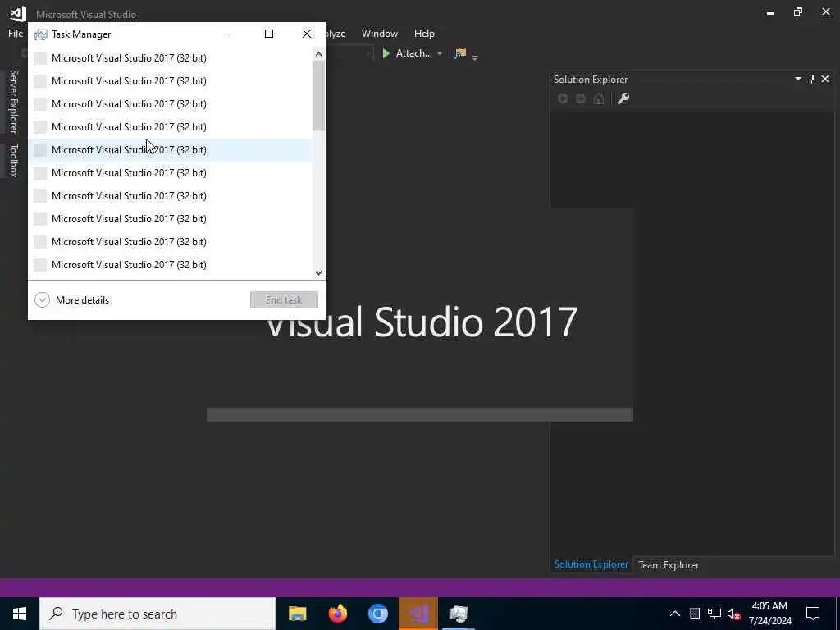This screenshot has height=630, width=840.
Task: Click the Task Manager taskbar icon
Action: coord(459,614)
